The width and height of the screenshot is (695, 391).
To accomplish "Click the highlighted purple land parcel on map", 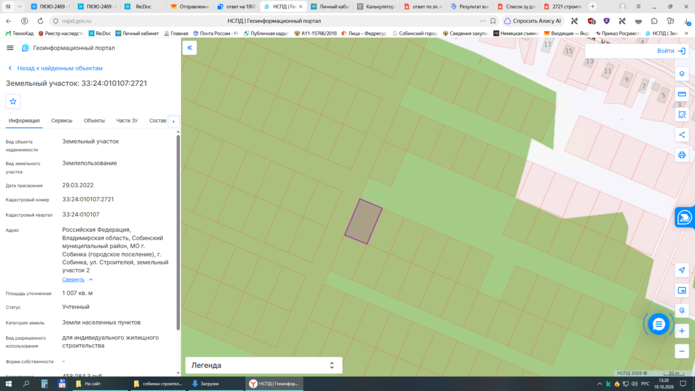I will [x=363, y=222].
